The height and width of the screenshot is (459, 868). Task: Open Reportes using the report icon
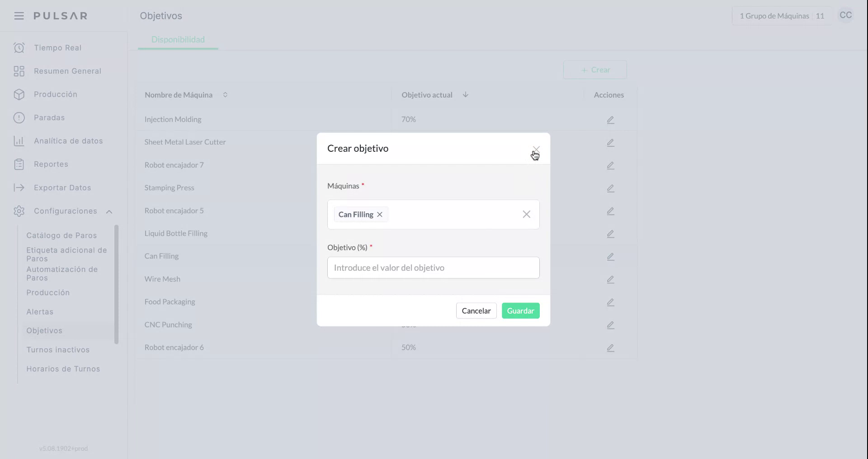tap(19, 164)
